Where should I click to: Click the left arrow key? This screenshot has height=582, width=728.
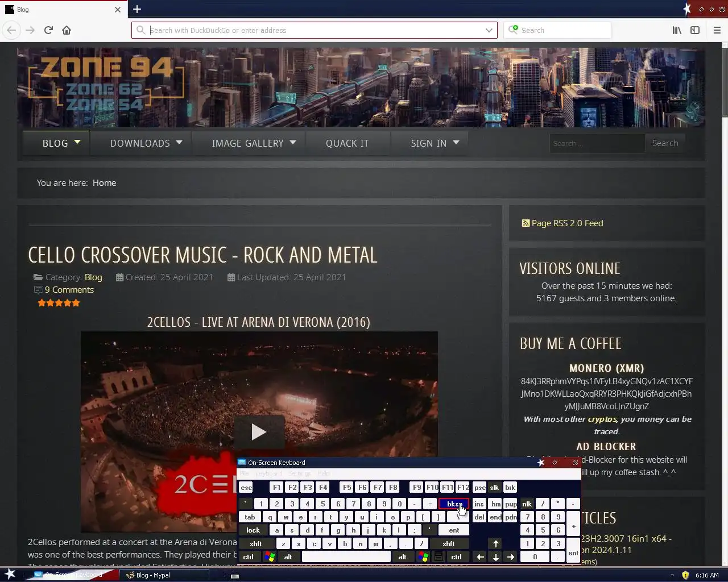click(x=480, y=556)
